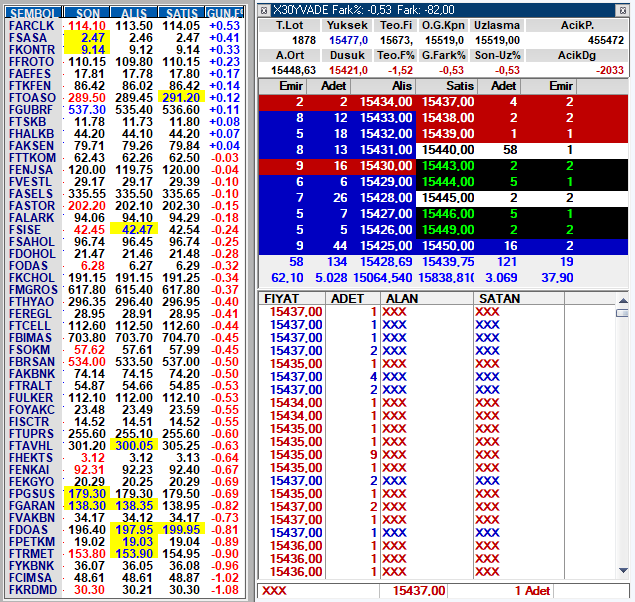Select FTTKOM symbol in watchlist
Image resolution: width=635 pixels, height=602 pixels.
coord(32,157)
